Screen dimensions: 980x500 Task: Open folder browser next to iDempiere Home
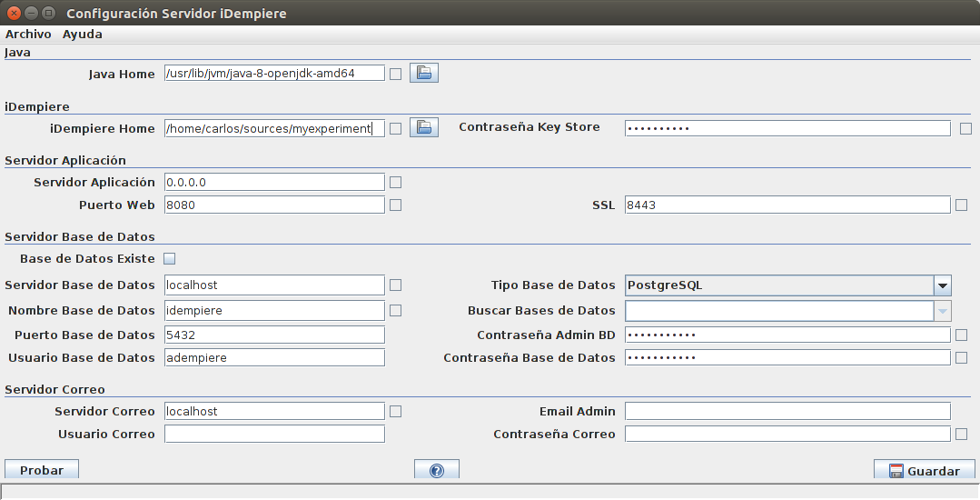[x=424, y=128]
